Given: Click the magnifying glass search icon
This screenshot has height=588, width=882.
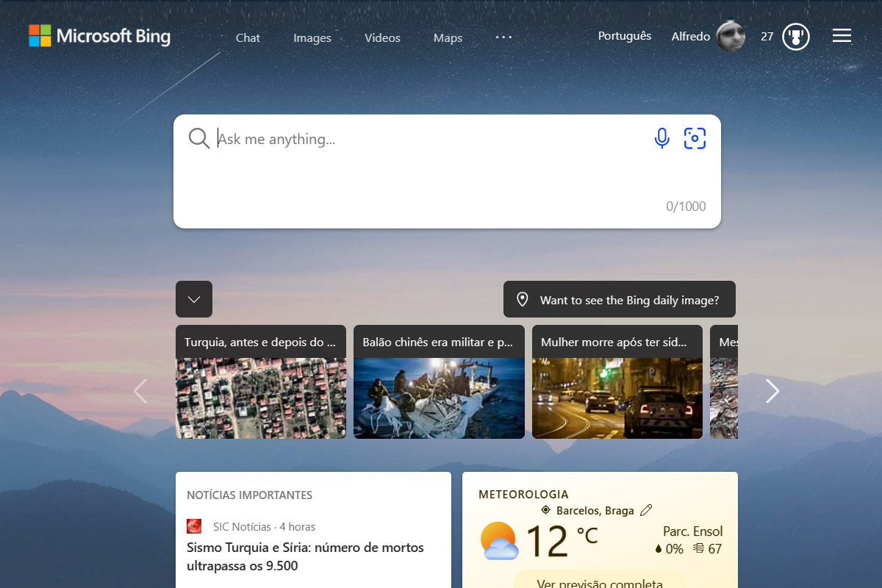Looking at the screenshot, I should tap(199, 138).
